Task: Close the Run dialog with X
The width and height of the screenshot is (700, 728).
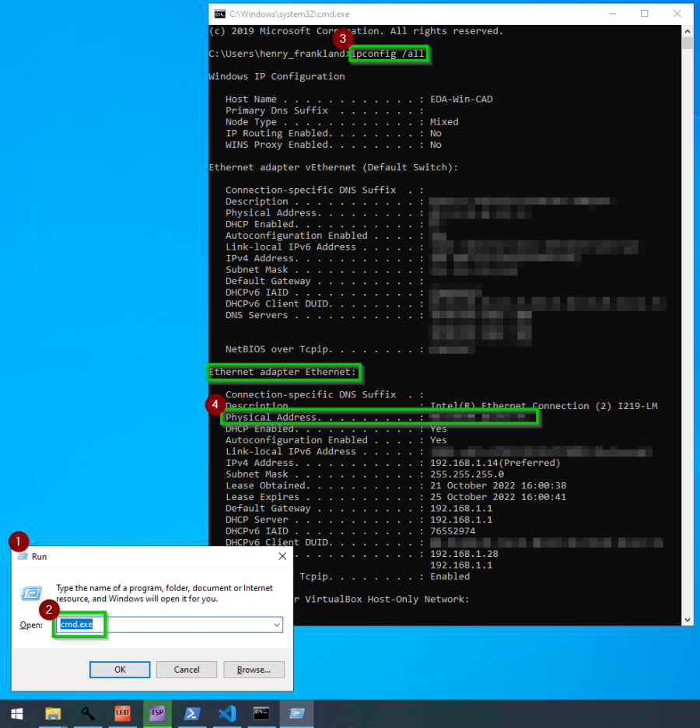Action: tap(282, 556)
